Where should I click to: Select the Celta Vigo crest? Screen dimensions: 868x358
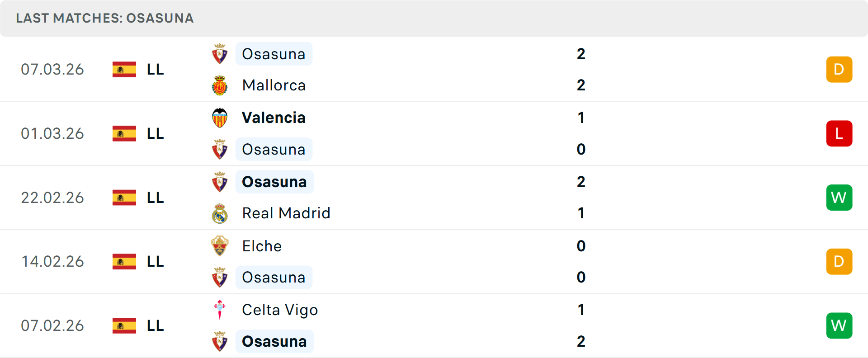click(x=220, y=310)
